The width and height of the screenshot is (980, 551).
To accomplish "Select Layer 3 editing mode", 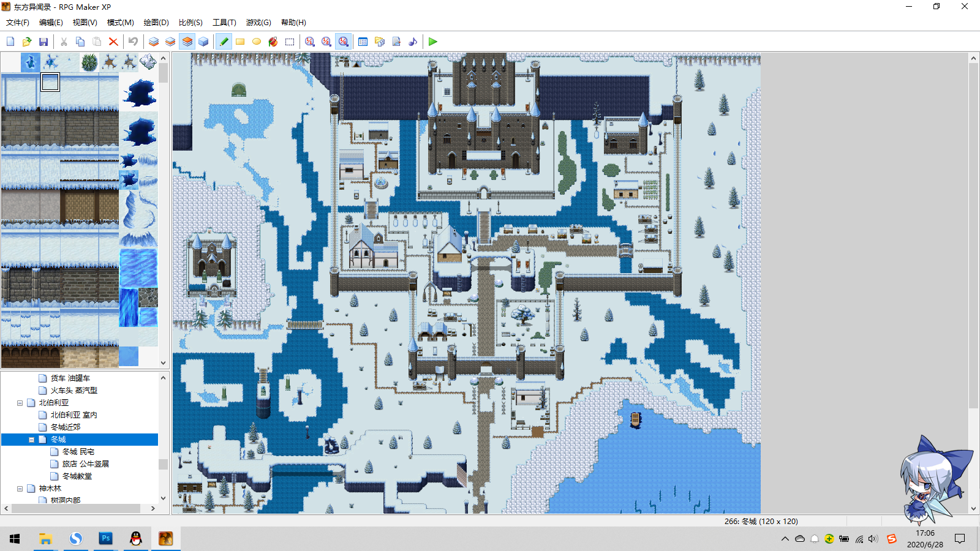I will point(187,42).
